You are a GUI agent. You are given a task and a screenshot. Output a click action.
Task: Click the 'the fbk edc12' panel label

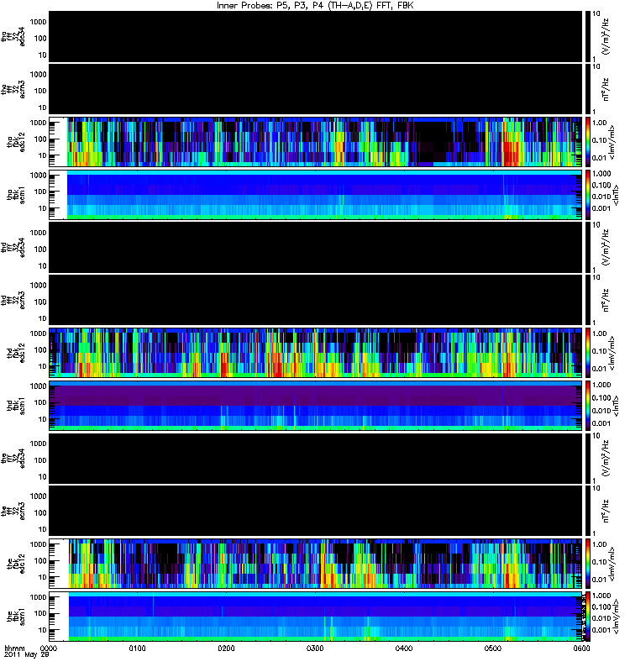click(x=16, y=564)
